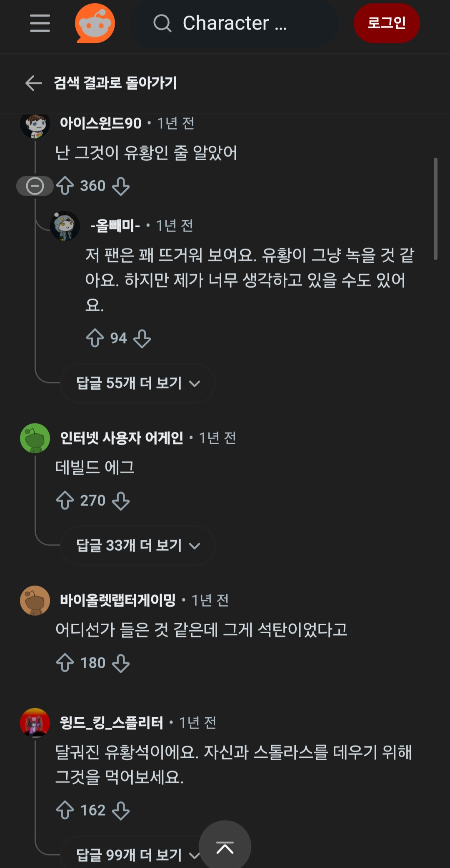The height and width of the screenshot is (868, 450).
Task: Collapse the 아이스윈드90 comment thread
Action: pos(35,186)
